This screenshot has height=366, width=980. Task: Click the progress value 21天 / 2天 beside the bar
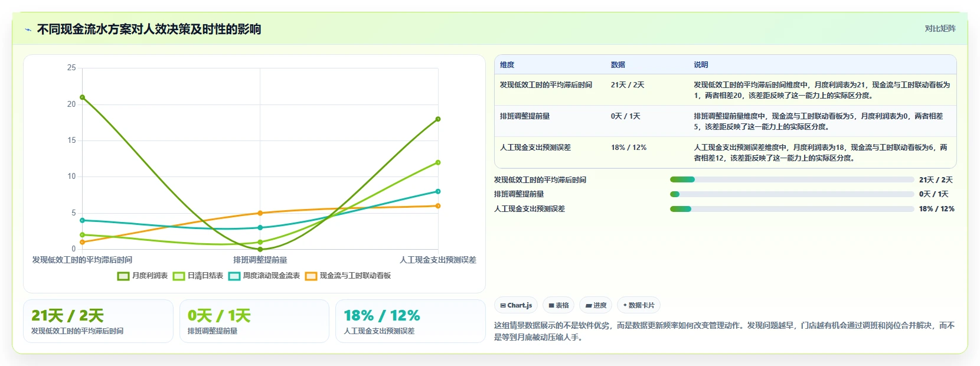[936, 180]
